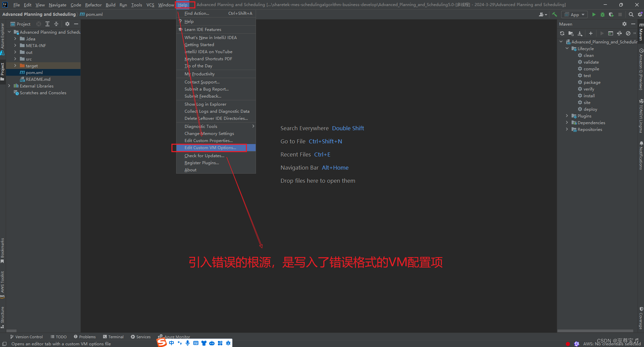
Task: Execute Maven goal icon
Action: tap(611, 33)
